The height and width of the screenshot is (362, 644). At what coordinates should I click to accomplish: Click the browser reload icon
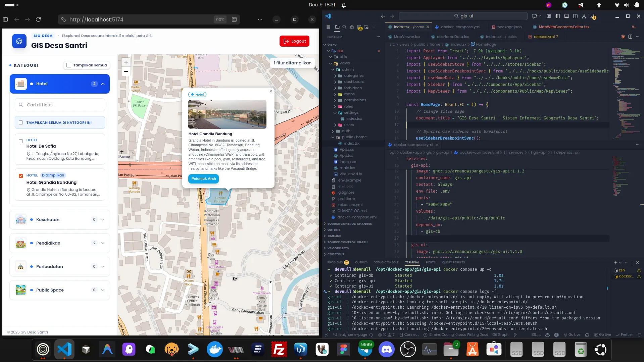pyautogui.click(x=38, y=19)
